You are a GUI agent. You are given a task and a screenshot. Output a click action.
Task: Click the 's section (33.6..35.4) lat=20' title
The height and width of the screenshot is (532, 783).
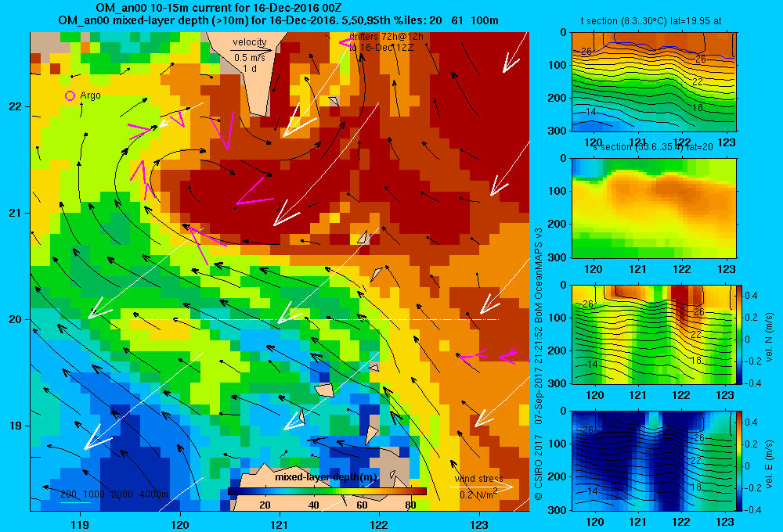(x=653, y=147)
